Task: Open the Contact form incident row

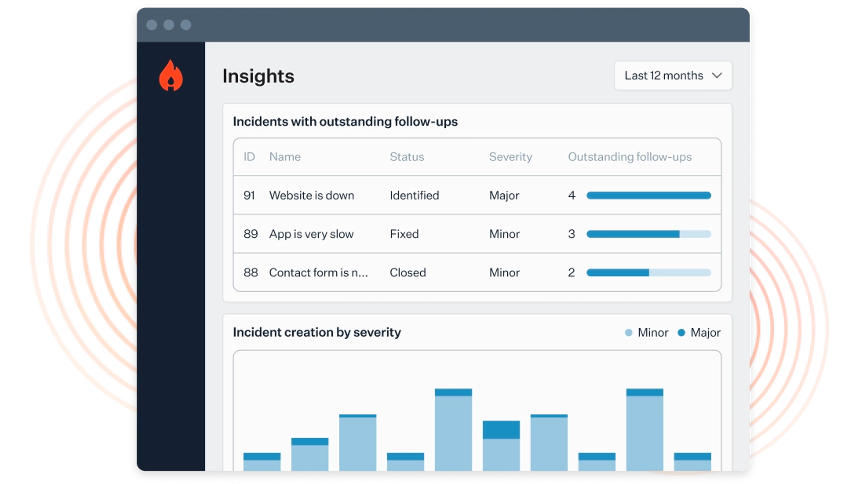Action: (x=318, y=273)
